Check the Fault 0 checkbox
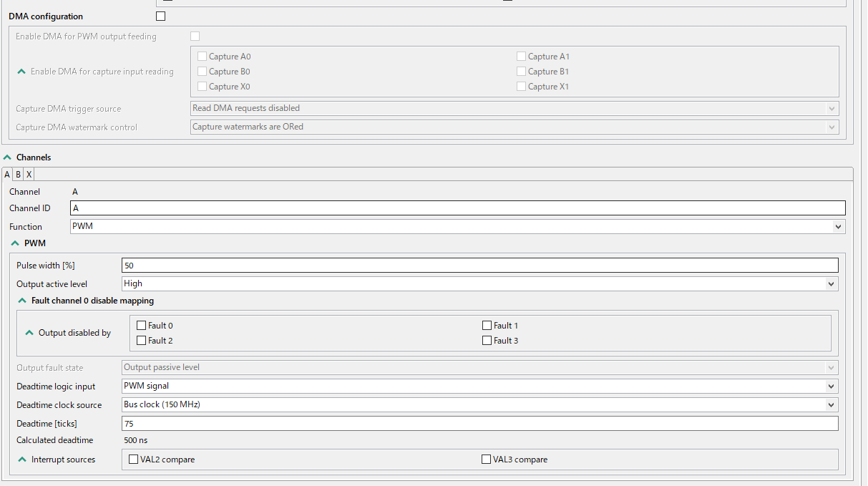This screenshot has height=486, width=868. pos(141,325)
